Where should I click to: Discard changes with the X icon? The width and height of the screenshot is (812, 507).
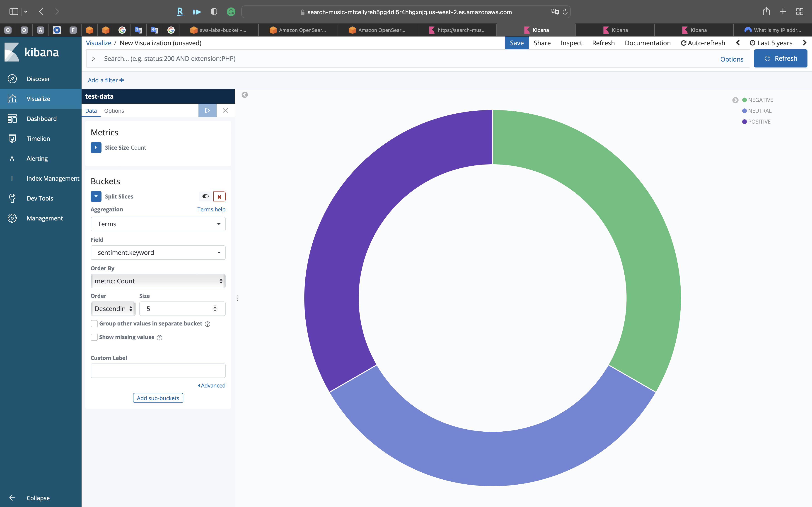[x=225, y=111]
